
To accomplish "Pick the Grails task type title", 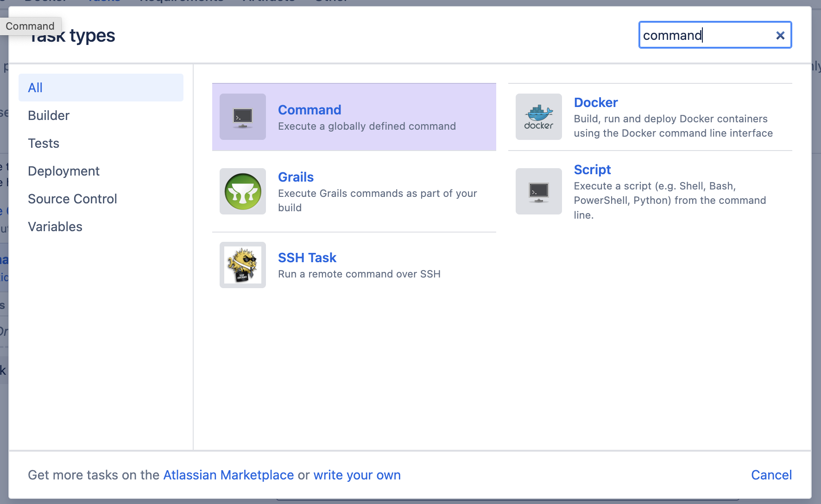I will [296, 177].
